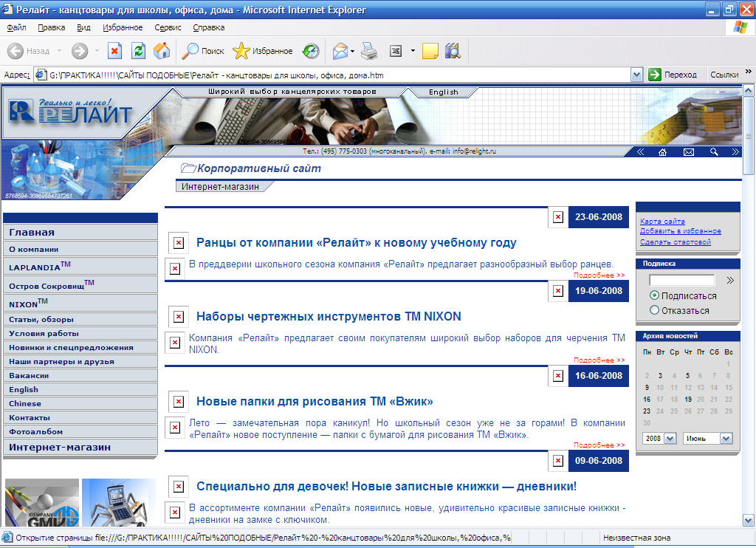Open the Избранное menu

point(123,27)
